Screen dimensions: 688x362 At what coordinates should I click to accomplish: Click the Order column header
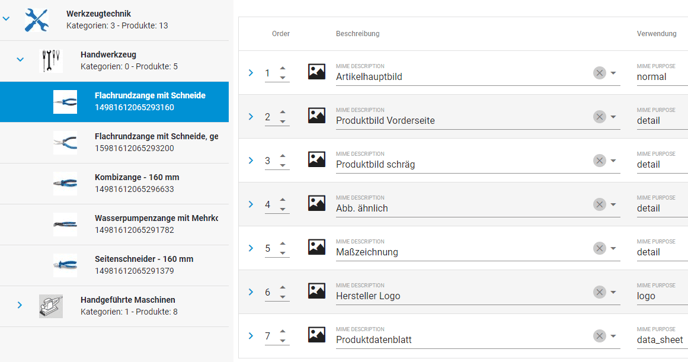coord(281,33)
